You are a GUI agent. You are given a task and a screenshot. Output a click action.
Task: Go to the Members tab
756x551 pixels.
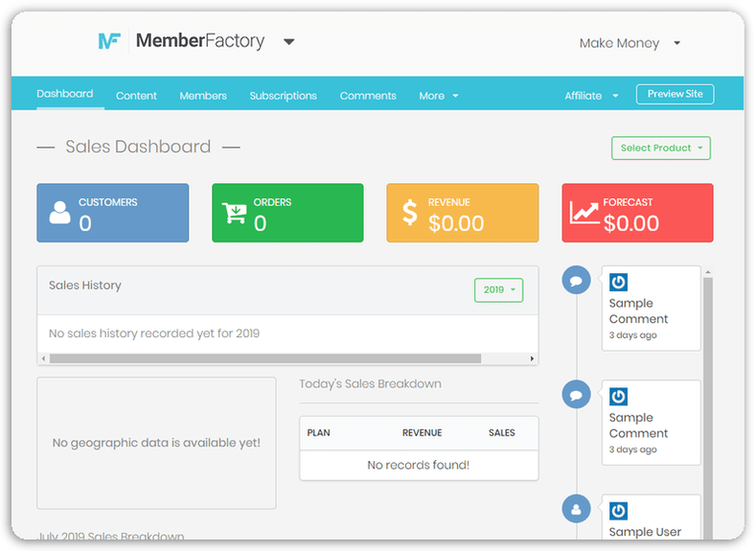(x=203, y=96)
